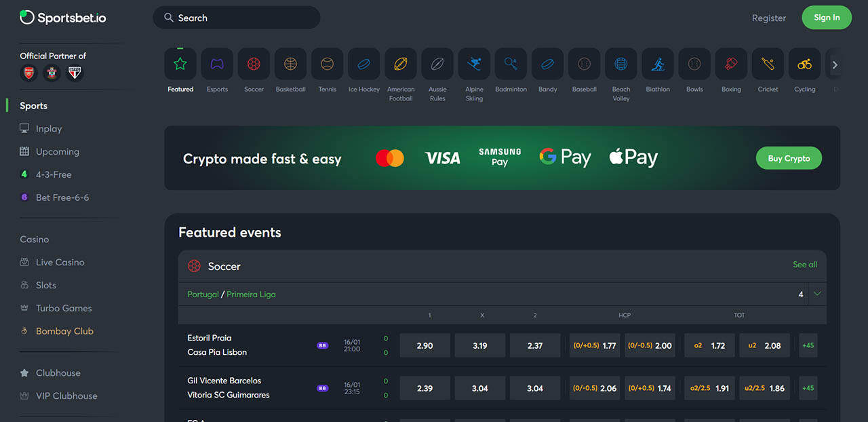Viewport: 868px width, 422px height.
Task: Open 4-3-Free promotion
Action: click(45, 174)
